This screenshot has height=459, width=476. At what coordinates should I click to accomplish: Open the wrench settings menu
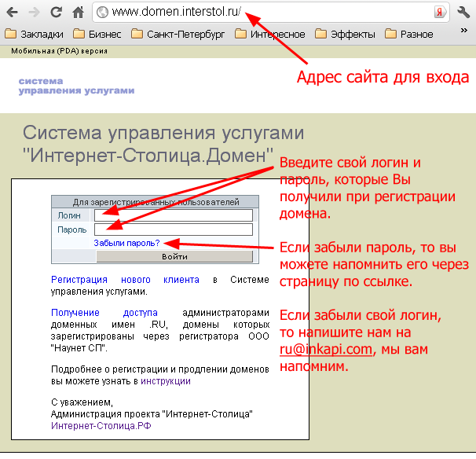tap(463, 12)
